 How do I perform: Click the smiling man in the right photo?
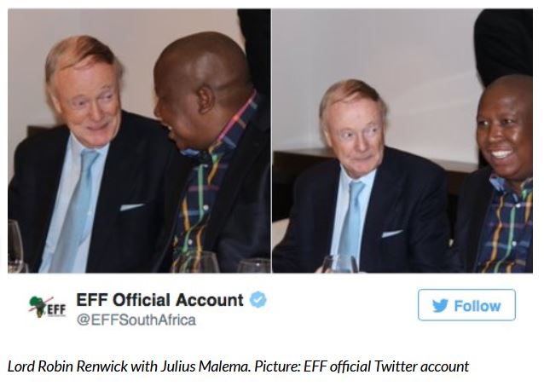tap(500, 173)
